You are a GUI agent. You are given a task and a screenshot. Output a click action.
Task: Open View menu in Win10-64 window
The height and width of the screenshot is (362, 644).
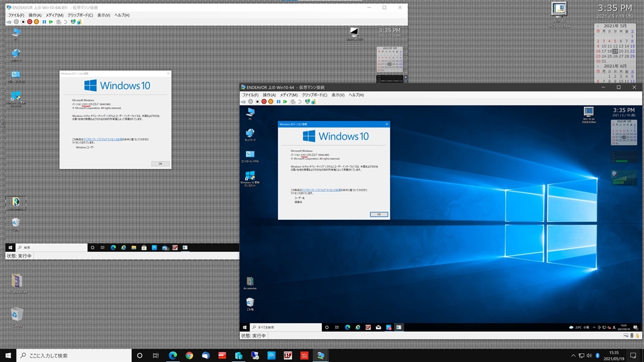tap(338, 95)
